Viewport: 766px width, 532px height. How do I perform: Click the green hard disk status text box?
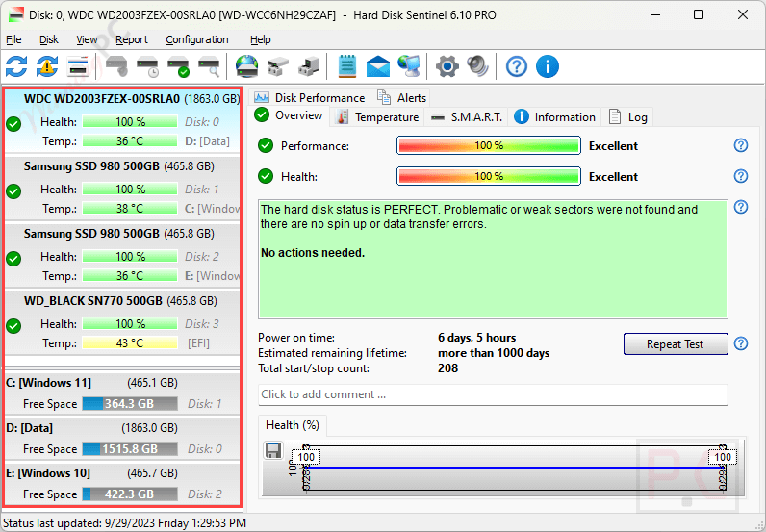[493, 259]
